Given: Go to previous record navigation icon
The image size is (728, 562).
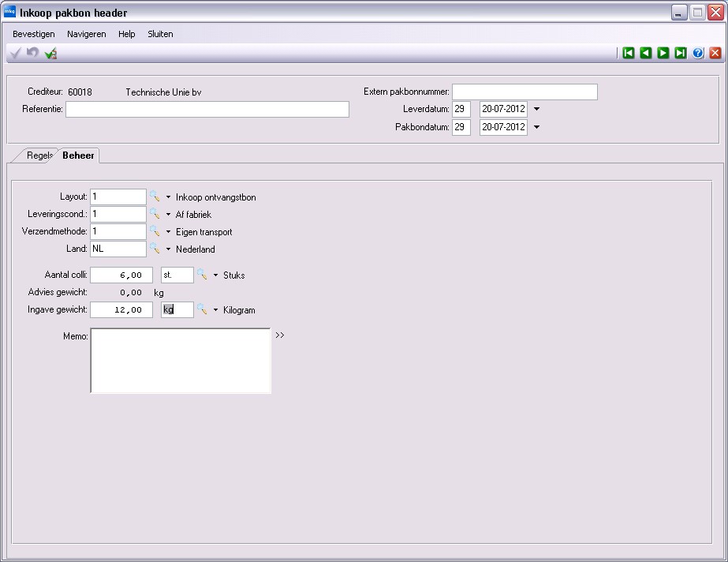Looking at the screenshot, I should pos(645,53).
